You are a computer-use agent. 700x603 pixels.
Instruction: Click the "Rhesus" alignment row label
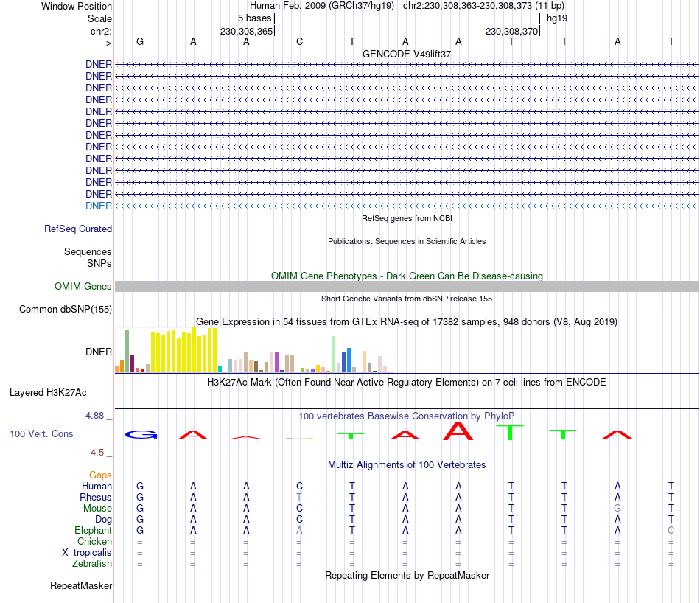[x=96, y=497]
